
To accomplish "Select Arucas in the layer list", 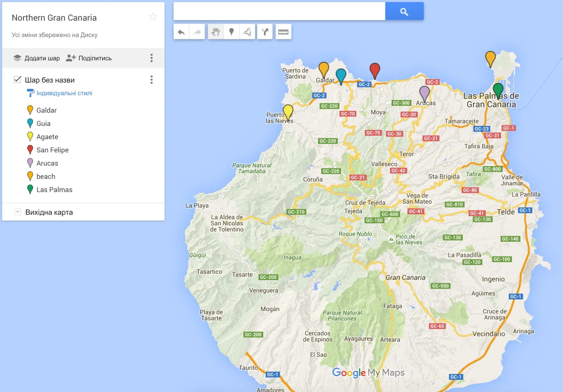I will point(47,163).
